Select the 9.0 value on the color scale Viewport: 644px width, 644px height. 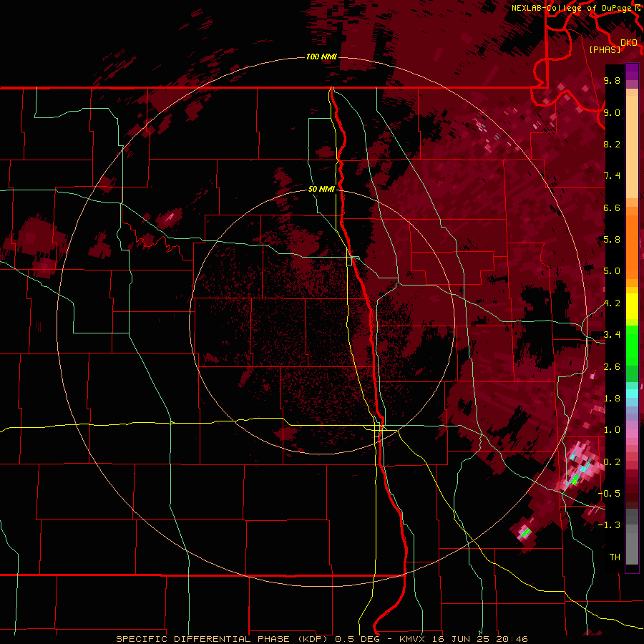(612, 112)
